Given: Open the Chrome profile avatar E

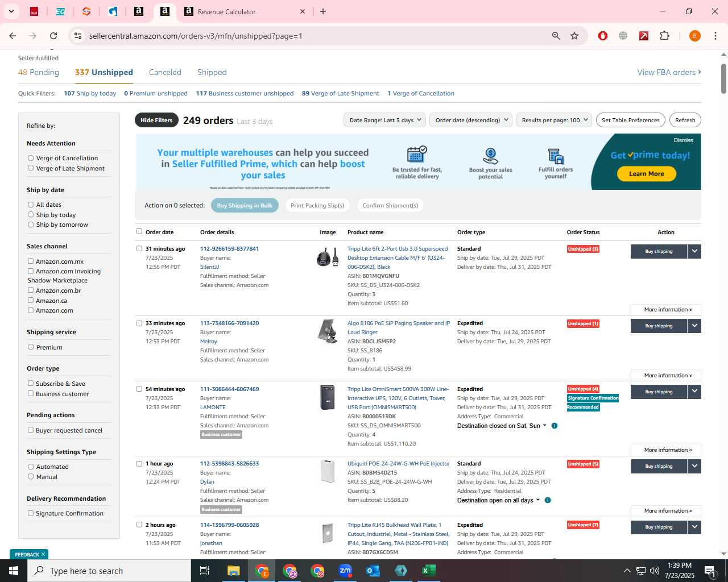Looking at the screenshot, I should click(694, 36).
